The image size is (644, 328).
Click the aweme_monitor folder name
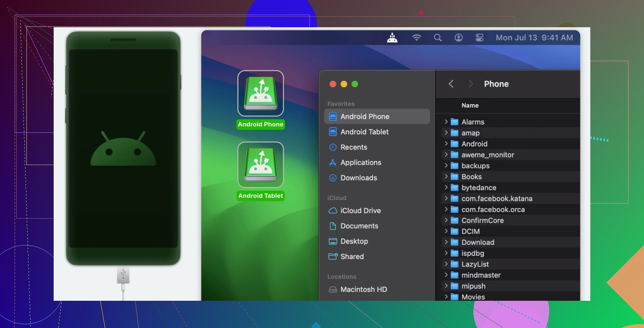488,155
